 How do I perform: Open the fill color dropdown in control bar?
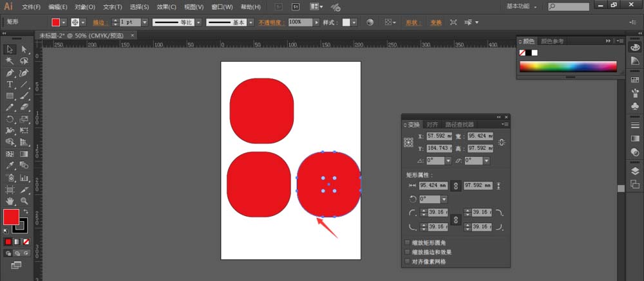tap(64, 22)
